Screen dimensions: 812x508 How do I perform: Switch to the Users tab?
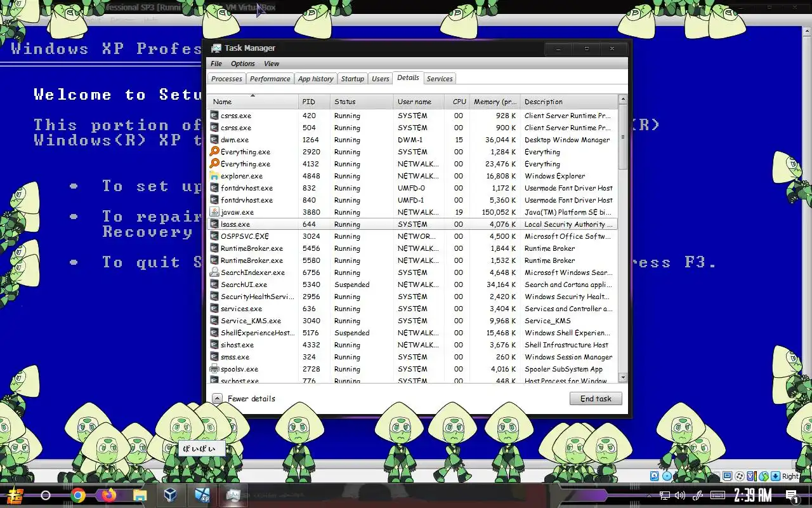pos(380,79)
